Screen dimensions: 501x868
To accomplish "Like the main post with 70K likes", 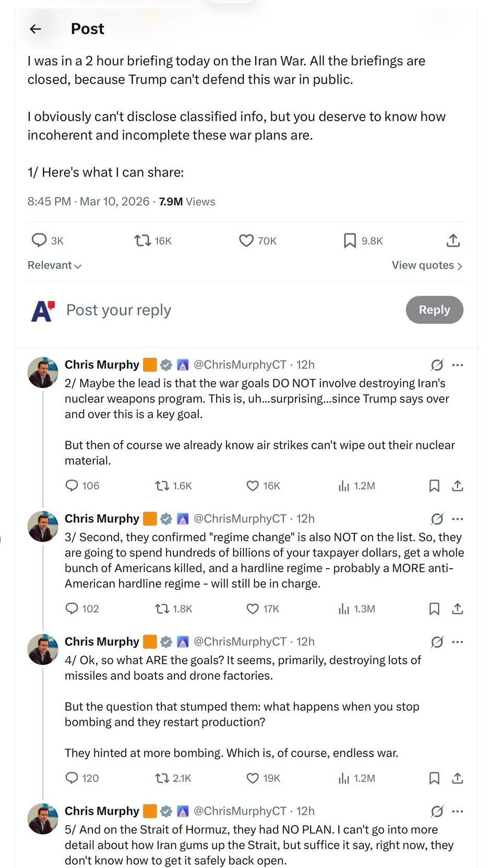I will pos(246,241).
